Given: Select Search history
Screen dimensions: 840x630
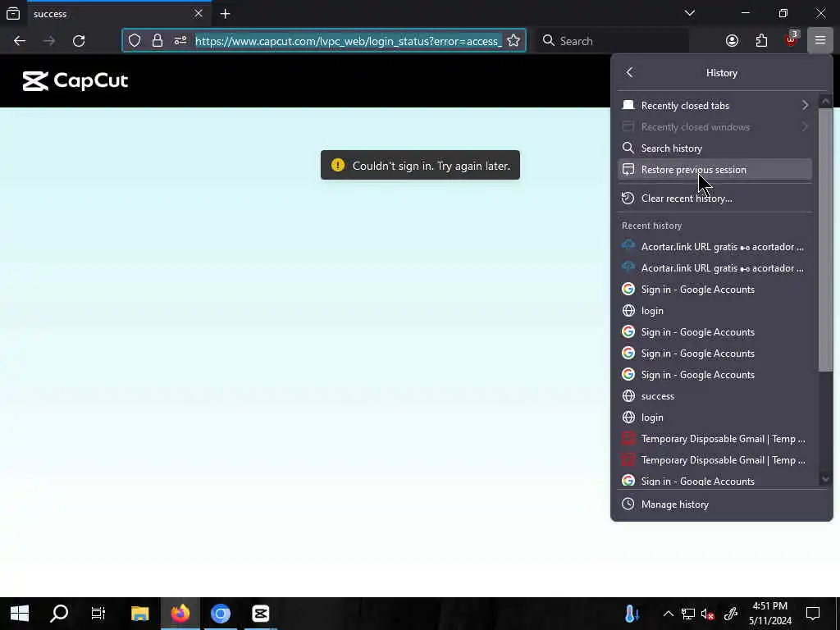Looking at the screenshot, I should click(x=714, y=148).
